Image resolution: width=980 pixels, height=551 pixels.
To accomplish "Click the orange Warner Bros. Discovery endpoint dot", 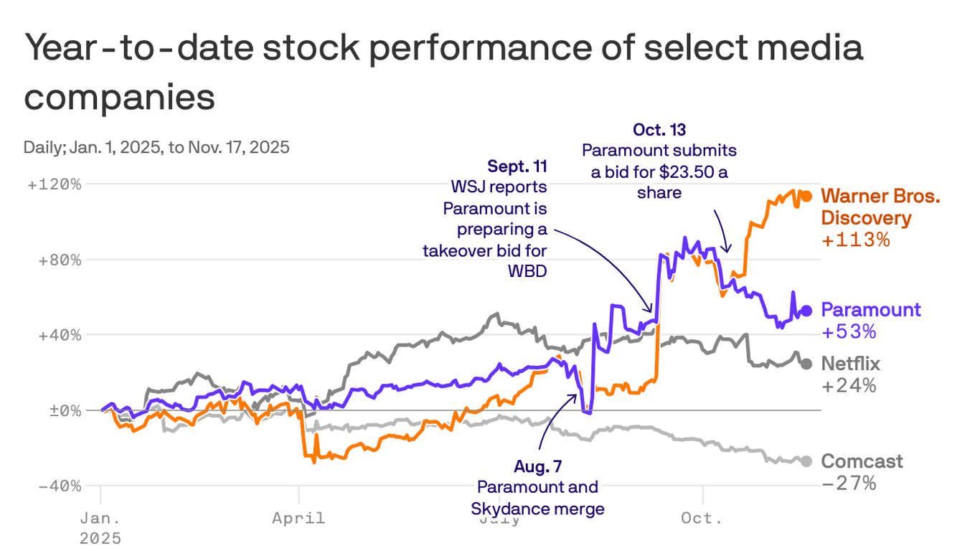I will [806, 196].
